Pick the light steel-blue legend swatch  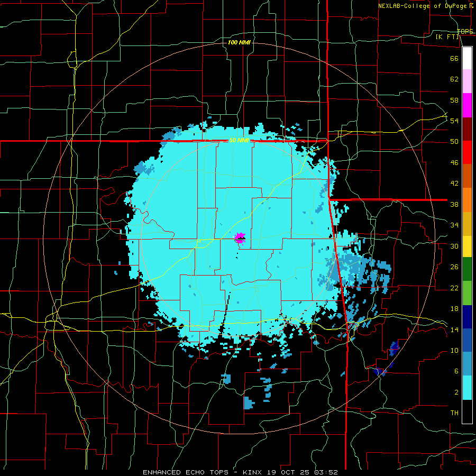point(467,364)
